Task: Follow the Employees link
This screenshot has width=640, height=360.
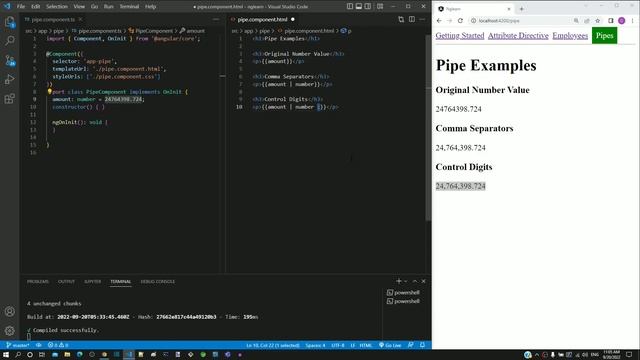Action: [x=570, y=36]
